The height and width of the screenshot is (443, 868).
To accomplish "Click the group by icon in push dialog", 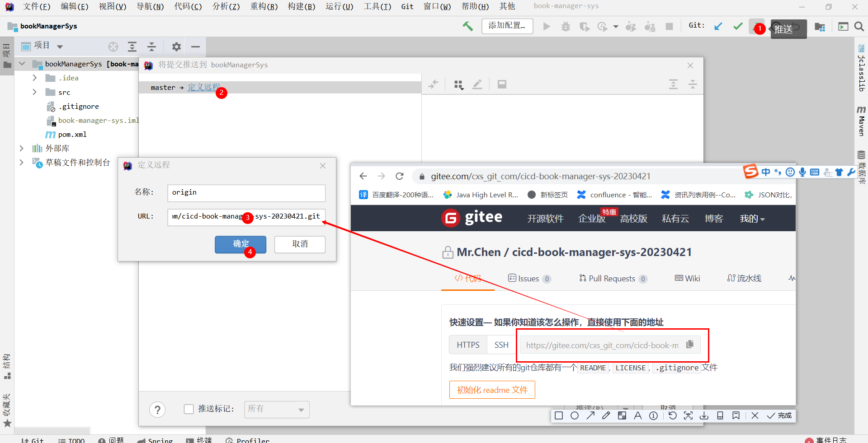I will click(x=459, y=84).
